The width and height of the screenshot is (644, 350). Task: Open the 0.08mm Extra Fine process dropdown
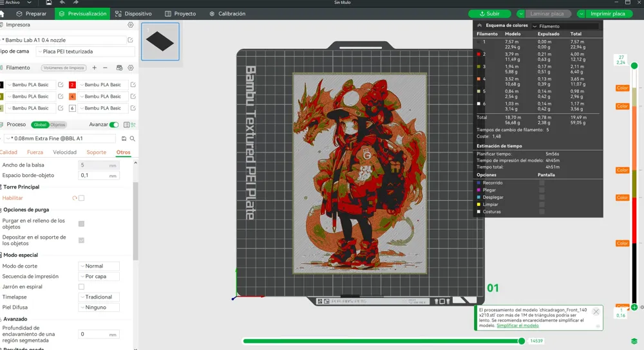point(61,139)
